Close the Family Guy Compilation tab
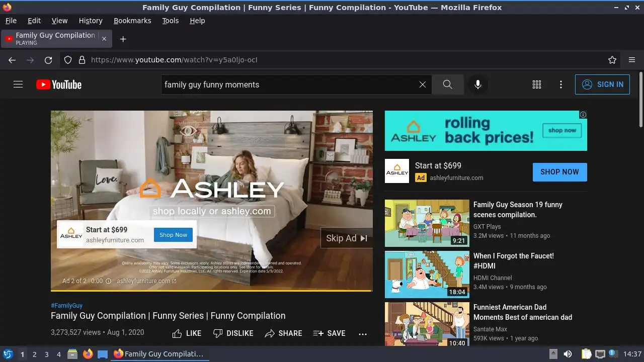The image size is (644, 362). click(104, 39)
